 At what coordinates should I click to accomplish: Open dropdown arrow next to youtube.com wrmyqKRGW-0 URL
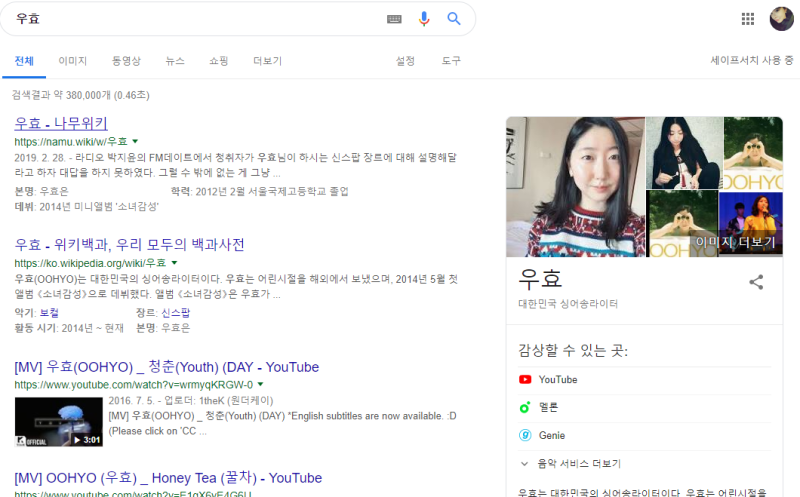pyautogui.click(x=260, y=384)
